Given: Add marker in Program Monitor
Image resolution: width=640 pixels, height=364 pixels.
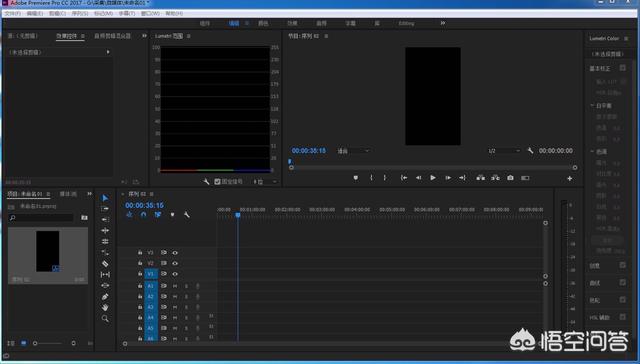Looking at the screenshot, I should click(356, 178).
